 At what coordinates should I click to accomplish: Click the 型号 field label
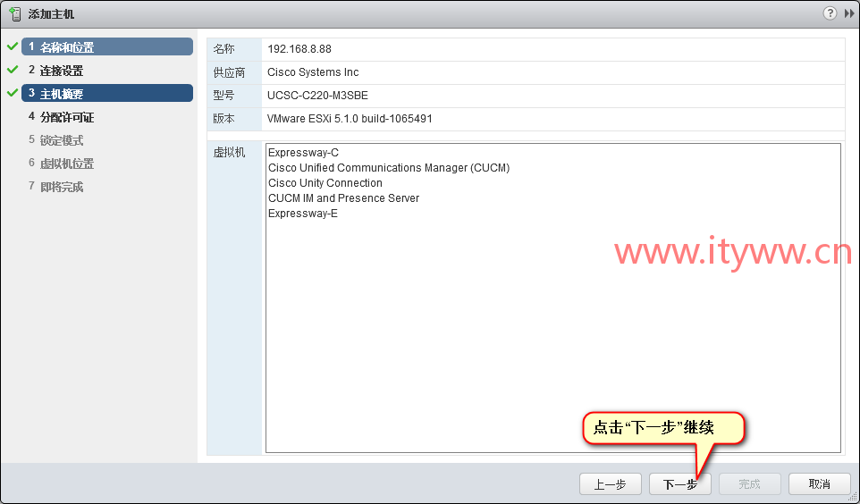[x=223, y=96]
